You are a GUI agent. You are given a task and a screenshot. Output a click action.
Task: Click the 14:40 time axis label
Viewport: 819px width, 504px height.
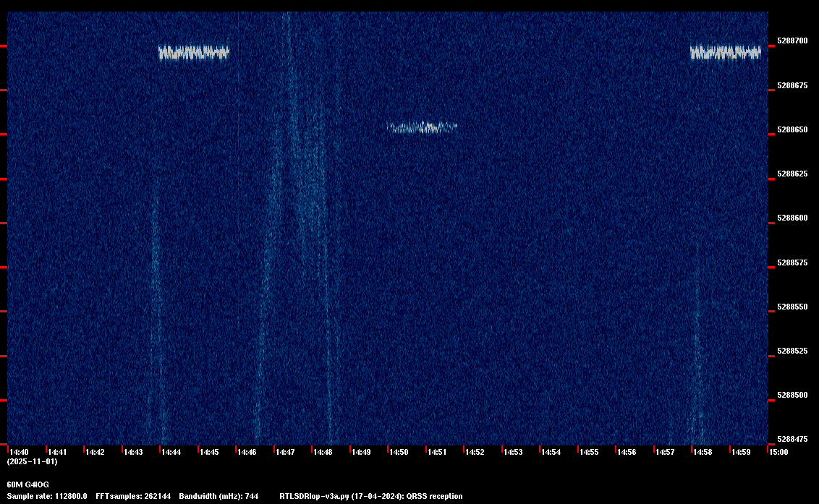(x=20, y=452)
